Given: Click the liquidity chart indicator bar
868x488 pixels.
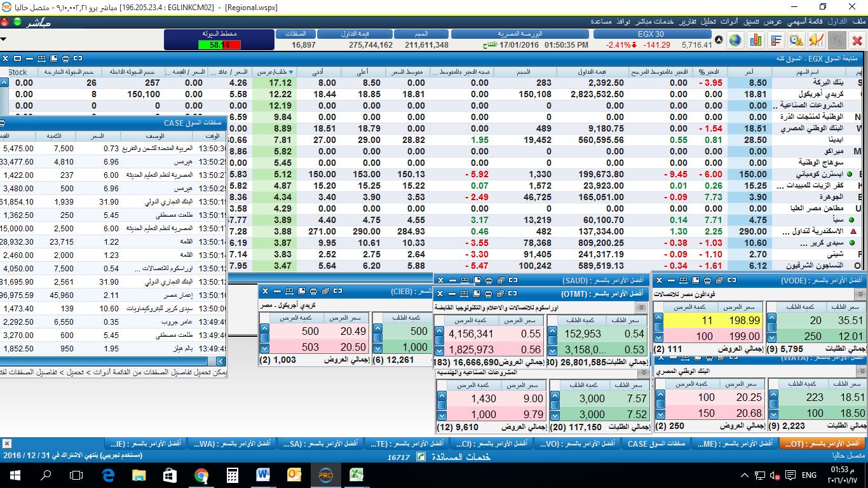Looking at the screenshot, I should pos(219,45).
